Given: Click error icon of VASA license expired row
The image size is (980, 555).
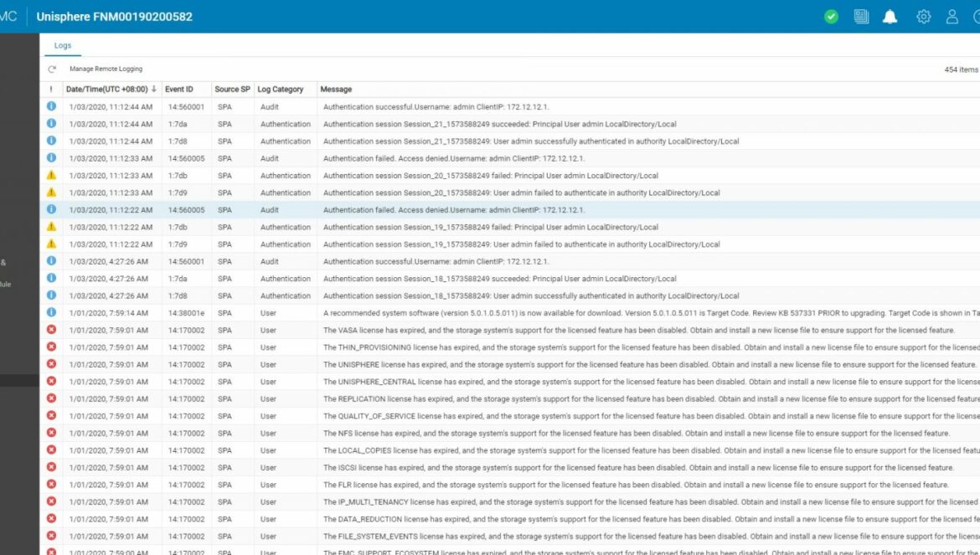Looking at the screenshot, I should 51,330.
